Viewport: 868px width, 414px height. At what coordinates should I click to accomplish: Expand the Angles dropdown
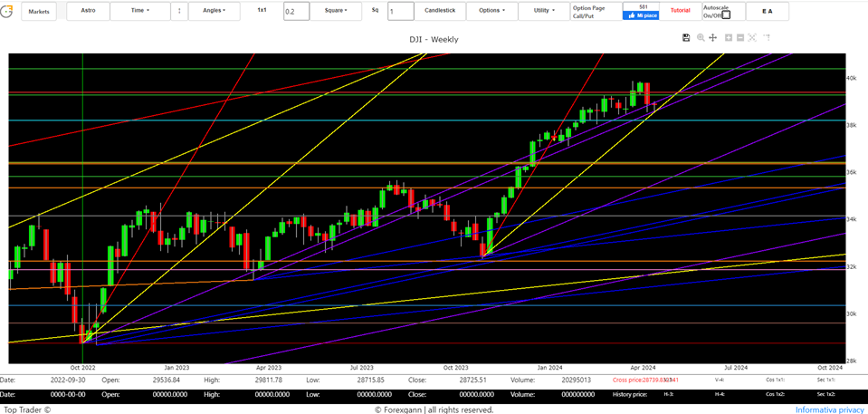[x=214, y=11]
